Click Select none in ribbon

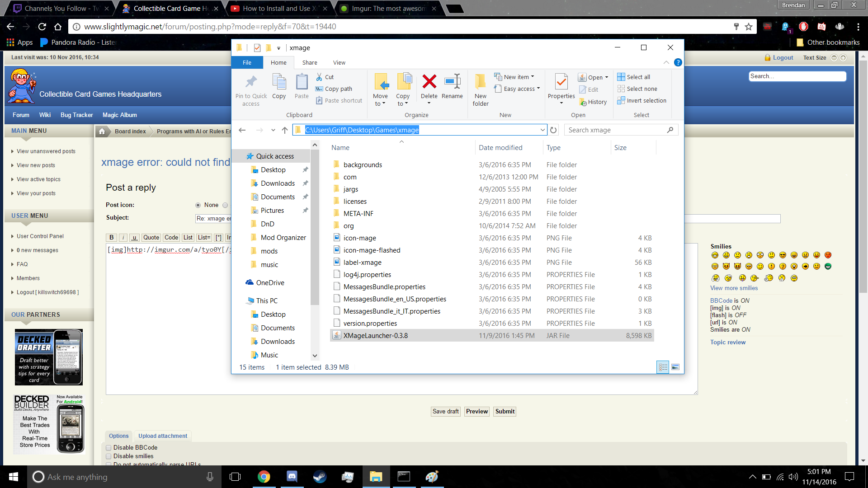click(637, 89)
